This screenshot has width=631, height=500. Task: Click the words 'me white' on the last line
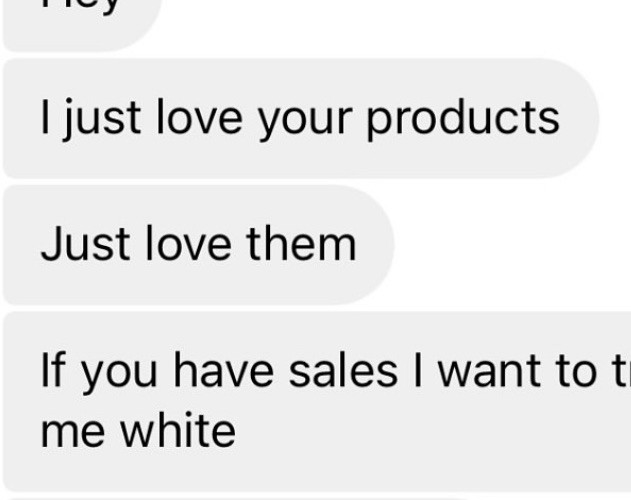(138, 430)
